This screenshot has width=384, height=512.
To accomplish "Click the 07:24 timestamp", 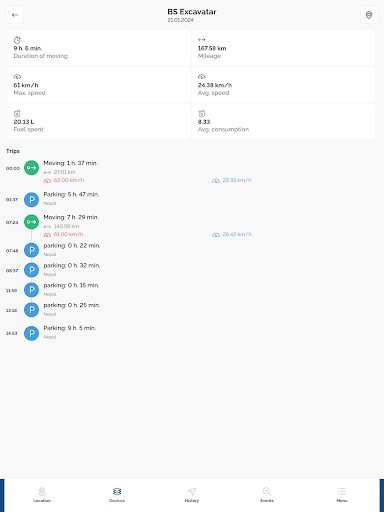I will [x=12, y=222].
